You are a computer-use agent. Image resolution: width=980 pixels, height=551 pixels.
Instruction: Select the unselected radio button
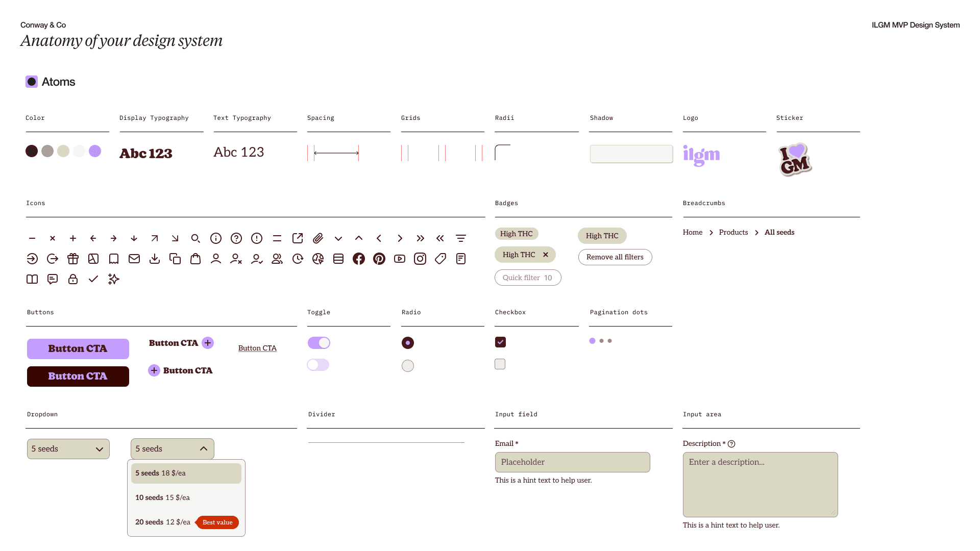tap(408, 366)
